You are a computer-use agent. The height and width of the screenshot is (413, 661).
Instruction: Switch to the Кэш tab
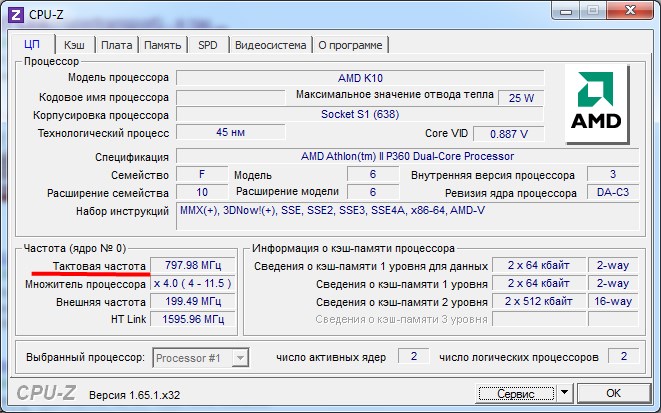click(x=74, y=45)
